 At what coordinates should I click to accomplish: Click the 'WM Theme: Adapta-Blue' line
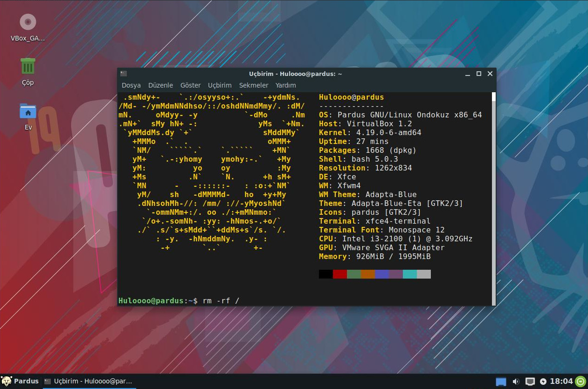tap(368, 195)
